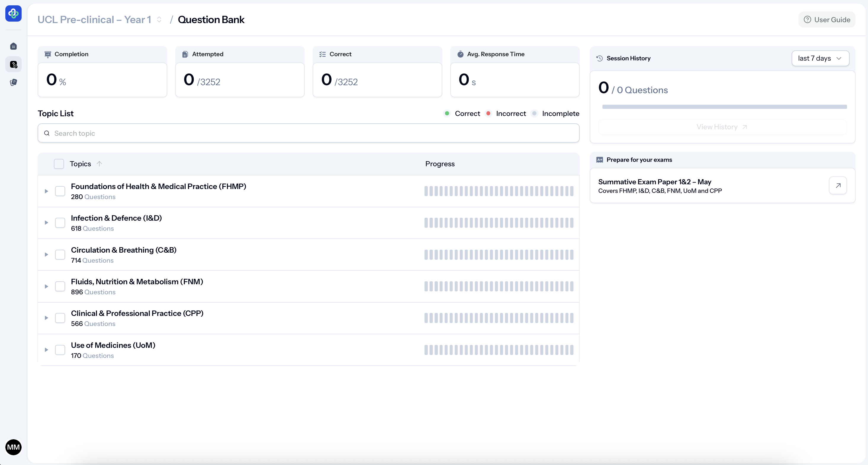The image size is (868, 465).
Task: Click the Question Bank breadcrumb title
Action: 211,20
